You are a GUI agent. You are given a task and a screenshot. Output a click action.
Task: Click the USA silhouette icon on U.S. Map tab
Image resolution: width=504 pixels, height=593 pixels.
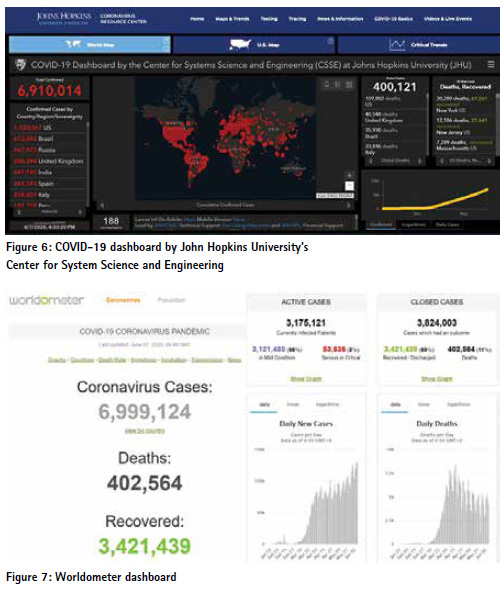pos(240,45)
